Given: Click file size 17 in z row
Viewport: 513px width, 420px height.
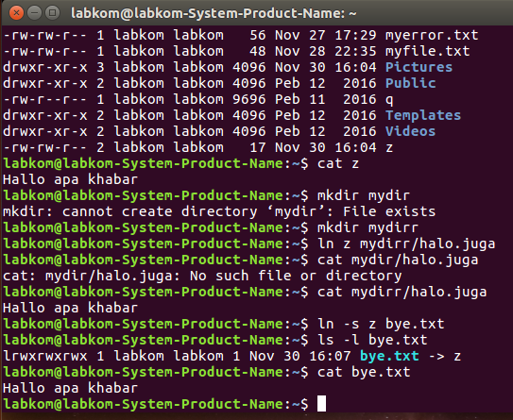Looking at the screenshot, I should tap(258, 147).
